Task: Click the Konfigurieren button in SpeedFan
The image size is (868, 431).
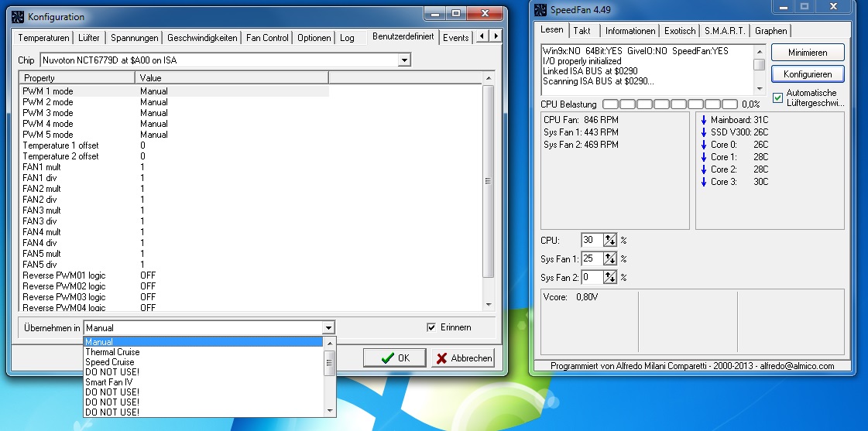Action: (808, 74)
